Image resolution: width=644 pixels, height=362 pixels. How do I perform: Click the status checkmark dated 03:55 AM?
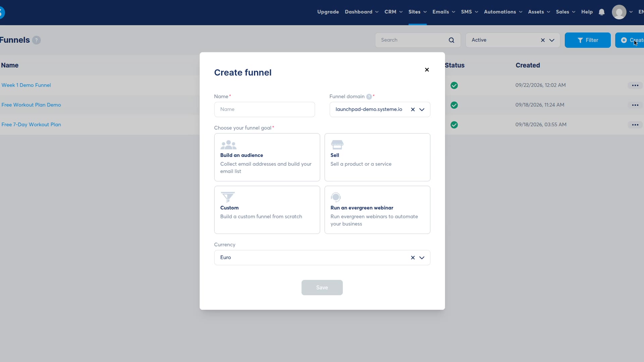(x=454, y=125)
